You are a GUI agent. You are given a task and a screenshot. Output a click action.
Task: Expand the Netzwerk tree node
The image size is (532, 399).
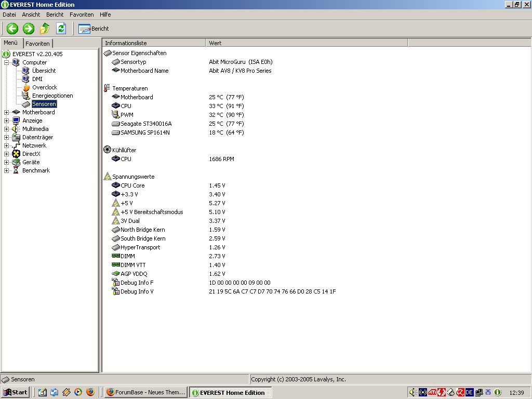[x=6, y=145]
